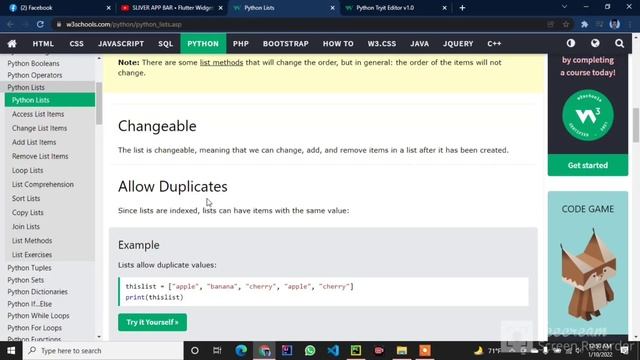The image size is (640, 360).
Task: Reload the page in the browser
Action: pos(40,24)
